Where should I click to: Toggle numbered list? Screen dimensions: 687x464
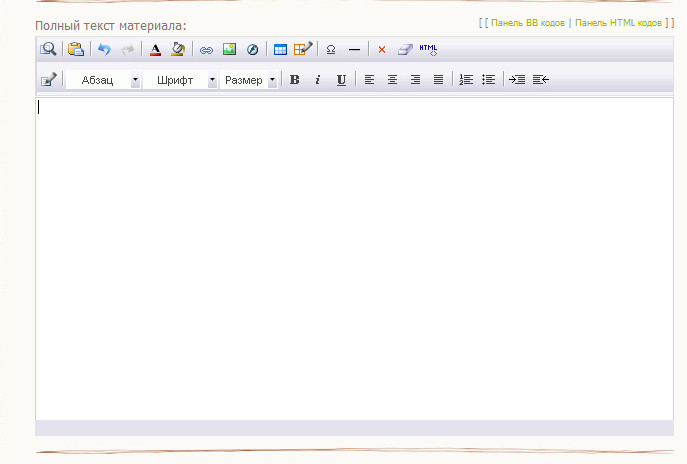click(x=466, y=80)
